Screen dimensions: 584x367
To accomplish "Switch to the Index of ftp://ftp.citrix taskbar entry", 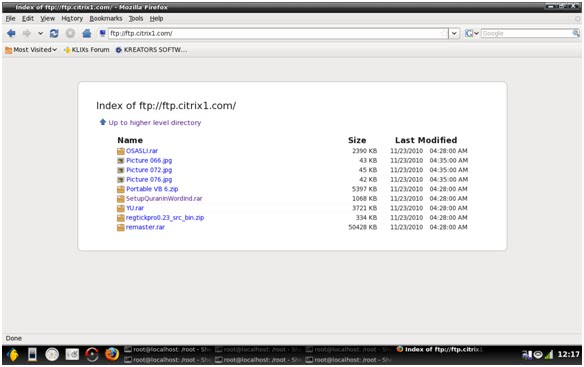I will (439, 349).
